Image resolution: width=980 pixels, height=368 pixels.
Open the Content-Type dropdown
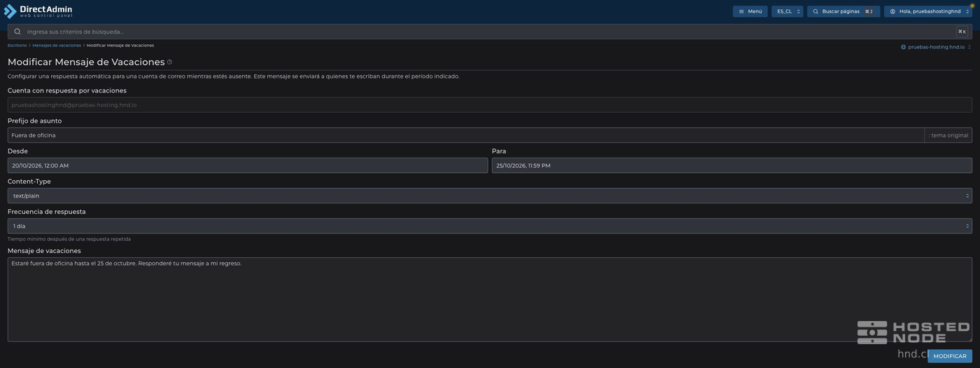click(489, 196)
